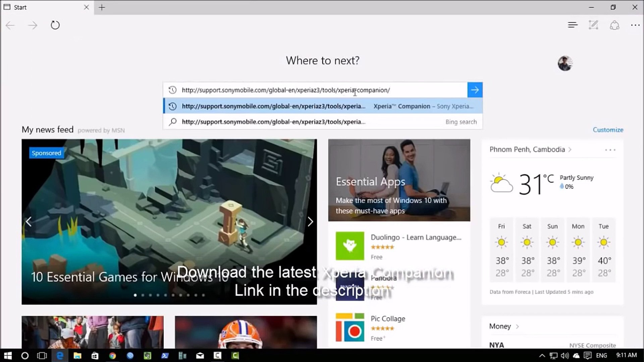Screen dimensions: 644x362
Task: Click the user profile avatar
Action: pos(565,63)
